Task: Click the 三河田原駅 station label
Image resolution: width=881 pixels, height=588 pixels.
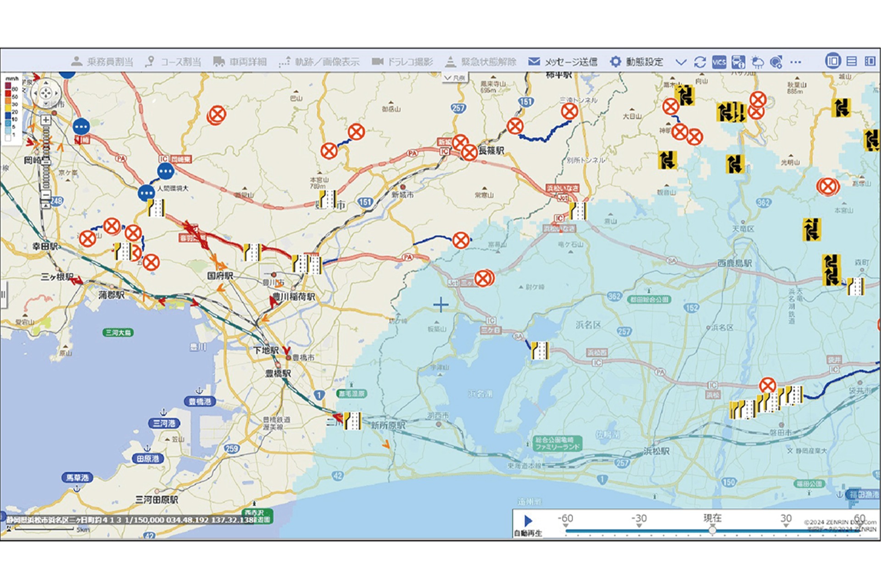Action: coord(156,499)
